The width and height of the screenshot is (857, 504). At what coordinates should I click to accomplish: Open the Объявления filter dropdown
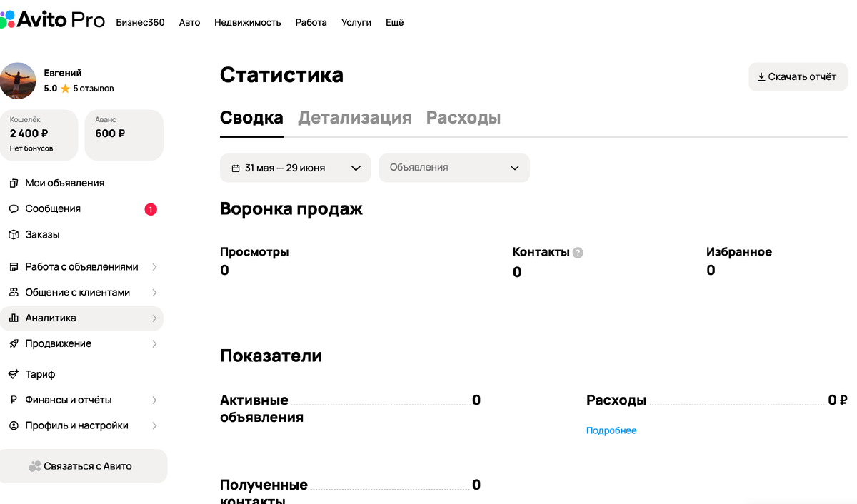pos(454,168)
